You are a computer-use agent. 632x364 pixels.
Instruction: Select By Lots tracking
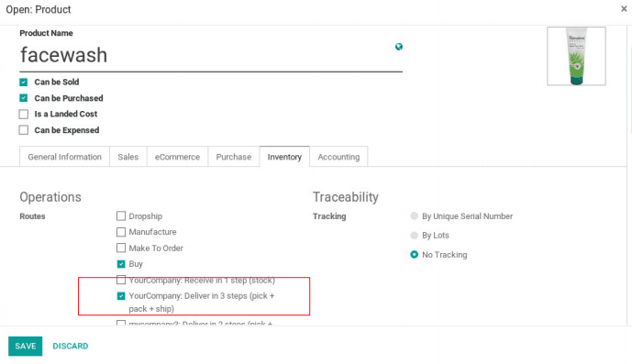pos(414,236)
